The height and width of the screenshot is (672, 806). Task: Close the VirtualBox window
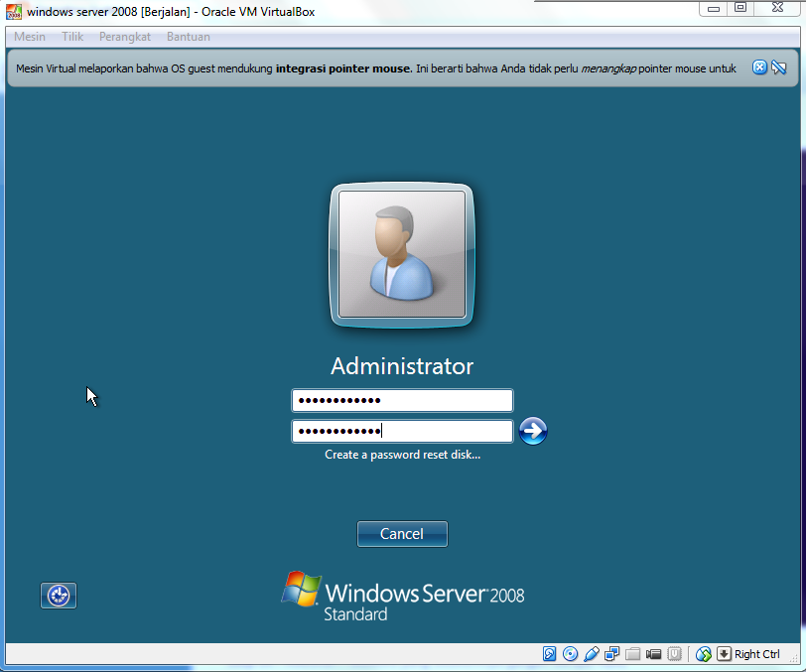click(777, 8)
